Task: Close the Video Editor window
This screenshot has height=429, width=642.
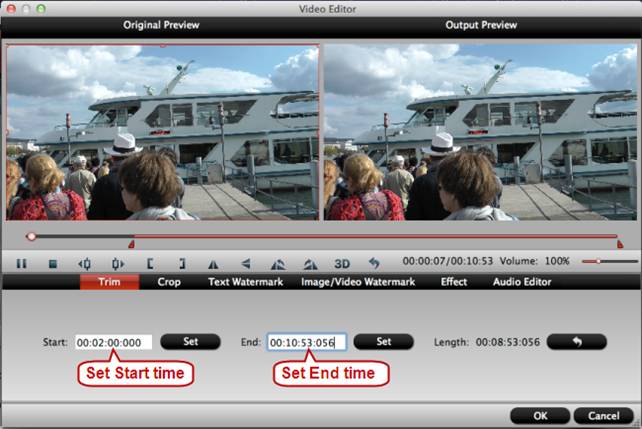Action: tap(11, 8)
